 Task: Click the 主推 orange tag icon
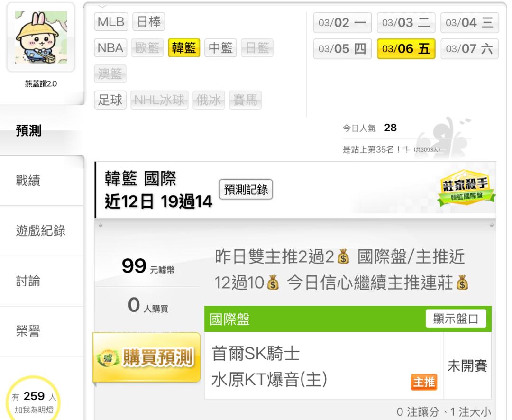[x=424, y=382]
